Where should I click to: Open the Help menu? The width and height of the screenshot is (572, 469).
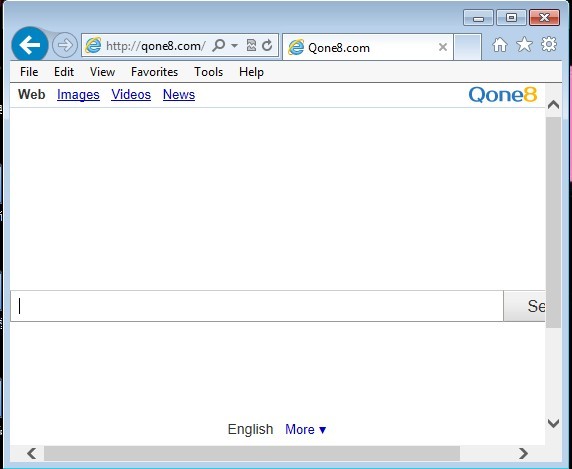click(x=251, y=72)
